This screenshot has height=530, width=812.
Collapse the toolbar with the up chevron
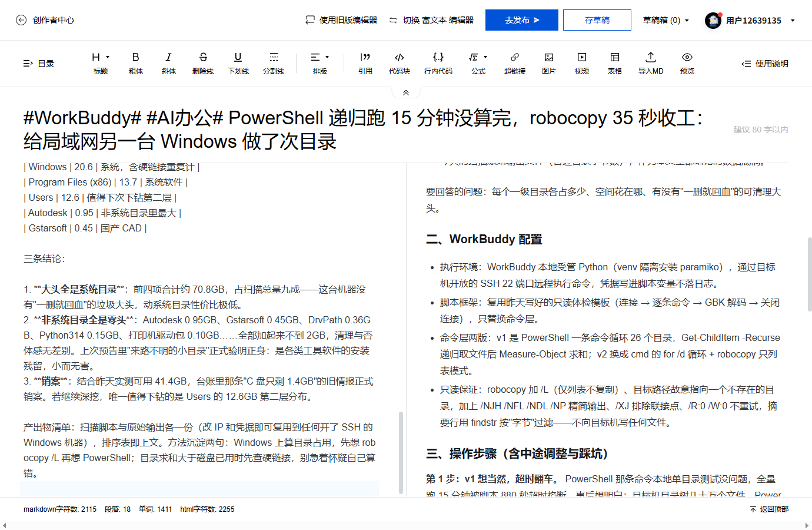pyautogui.click(x=406, y=92)
